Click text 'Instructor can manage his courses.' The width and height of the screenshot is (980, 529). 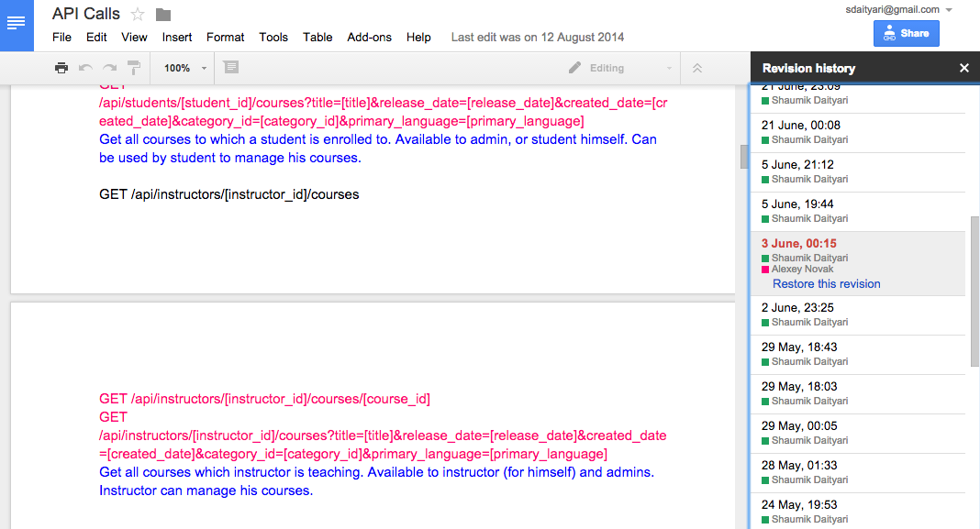click(x=206, y=490)
